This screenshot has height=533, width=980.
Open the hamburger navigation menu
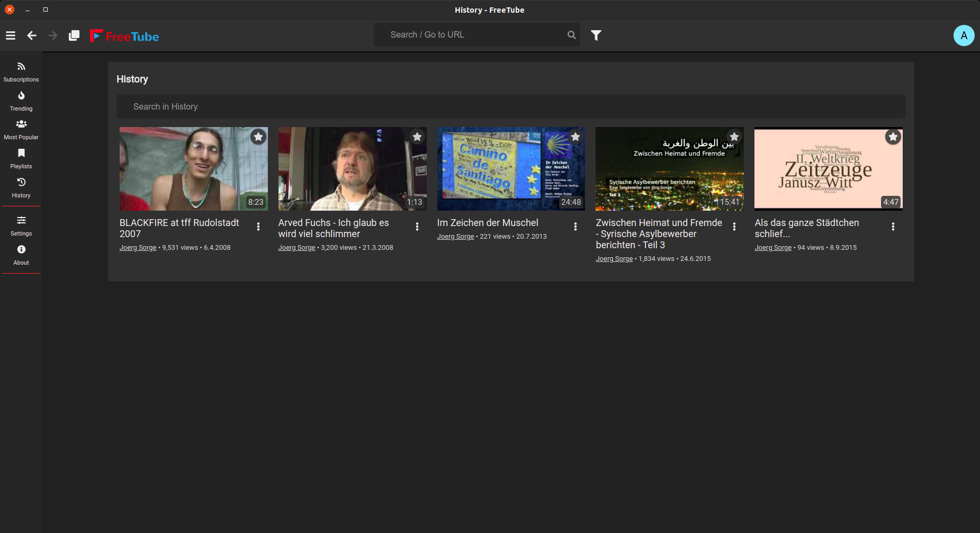tap(10, 35)
